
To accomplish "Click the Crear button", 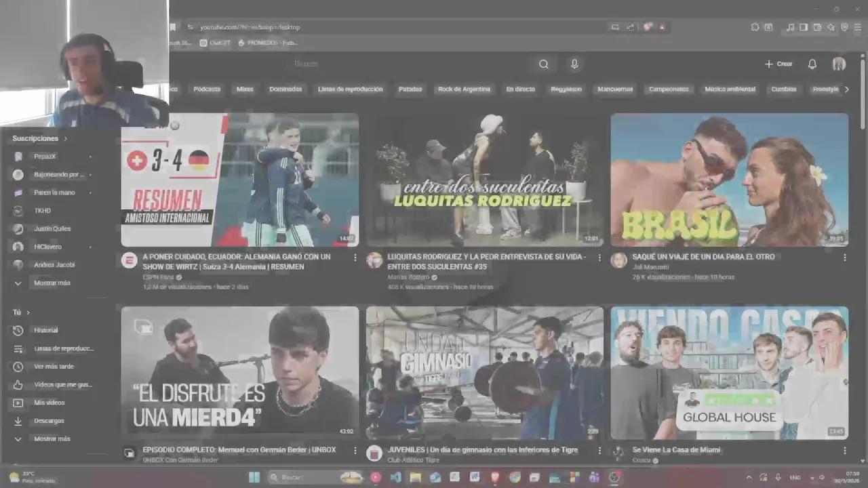I will pos(778,64).
